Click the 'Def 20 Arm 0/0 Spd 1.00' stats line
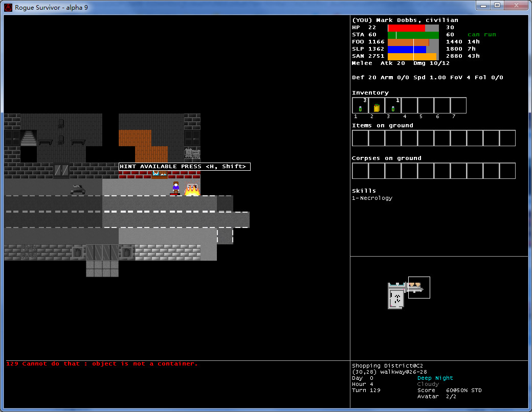 click(428, 78)
